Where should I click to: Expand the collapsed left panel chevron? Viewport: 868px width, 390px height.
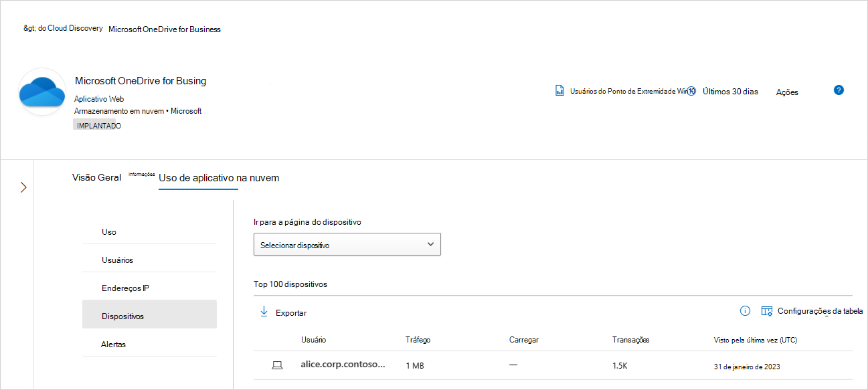coord(23,187)
